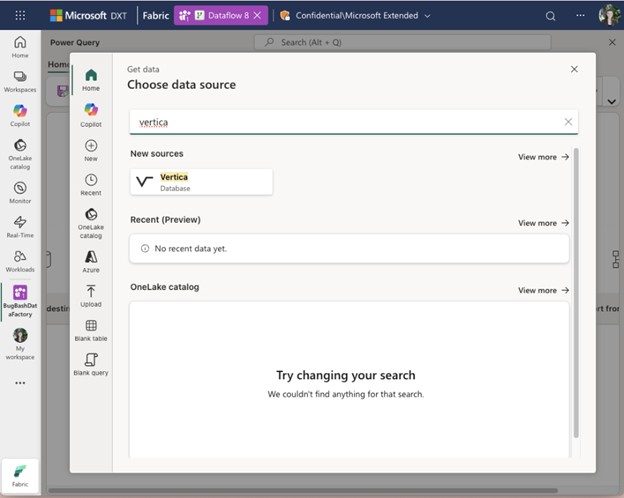Expand the ellipsis menu in left navigation
This screenshot has width=624, height=498.
[20, 383]
